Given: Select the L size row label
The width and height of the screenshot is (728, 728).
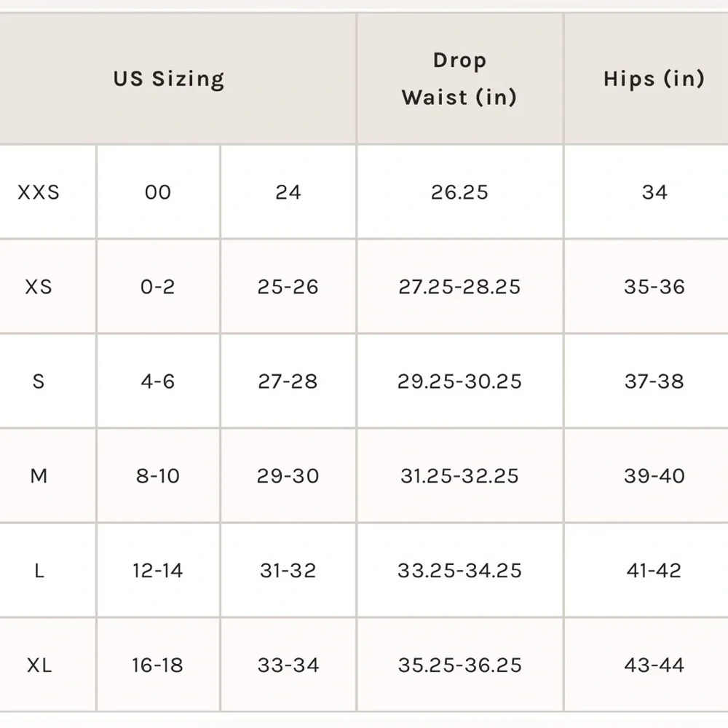Looking at the screenshot, I should pyautogui.click(x=39, y=571).
